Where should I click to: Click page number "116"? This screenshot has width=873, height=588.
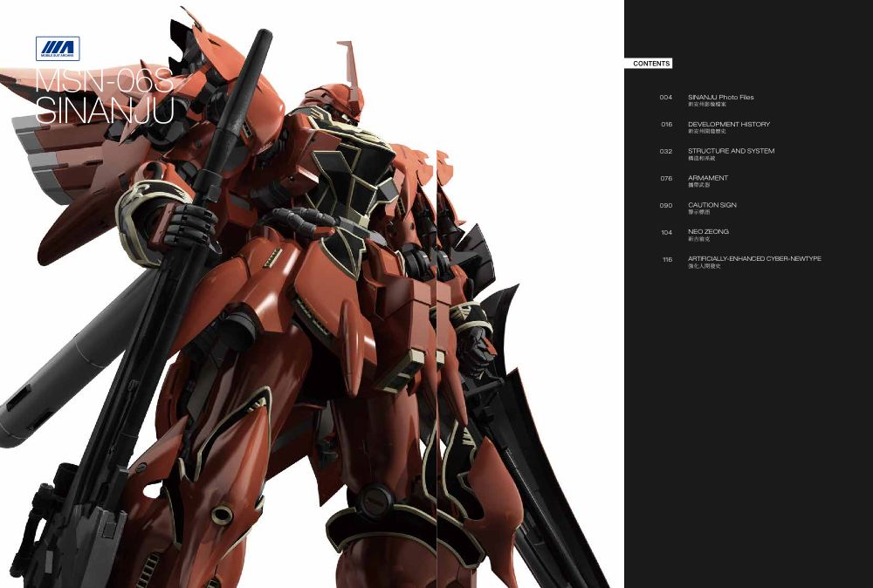[x=668, y=259]
